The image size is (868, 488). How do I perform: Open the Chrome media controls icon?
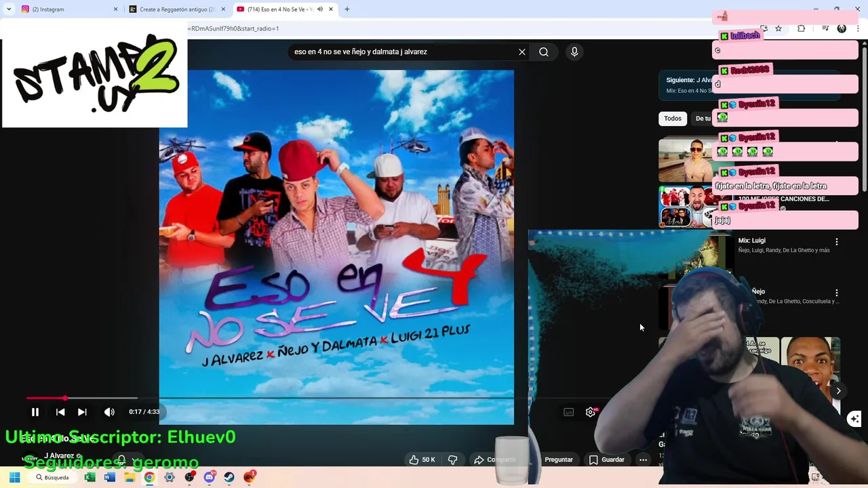pyautogui.click(x=825, y=28)
